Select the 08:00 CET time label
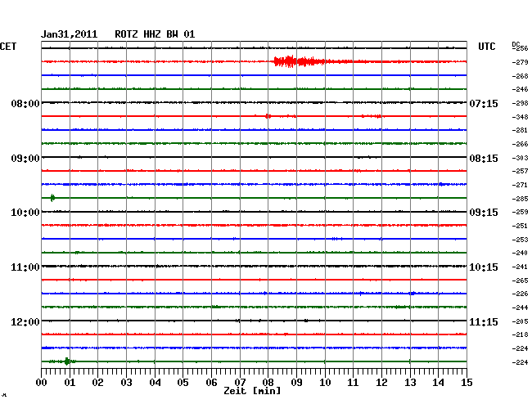Screen dimensions: 532x404 (x=25, y=103)
